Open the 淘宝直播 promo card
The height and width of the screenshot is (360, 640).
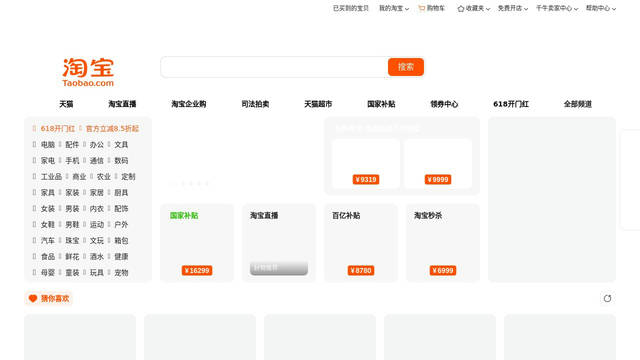[279, 243]
